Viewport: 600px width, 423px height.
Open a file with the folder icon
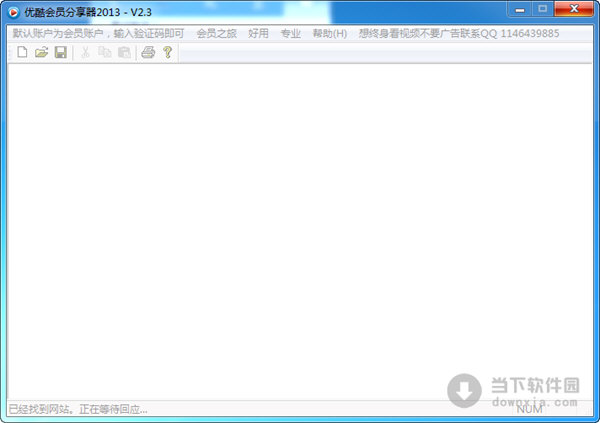pyautogui.click(x=41, y=52)
